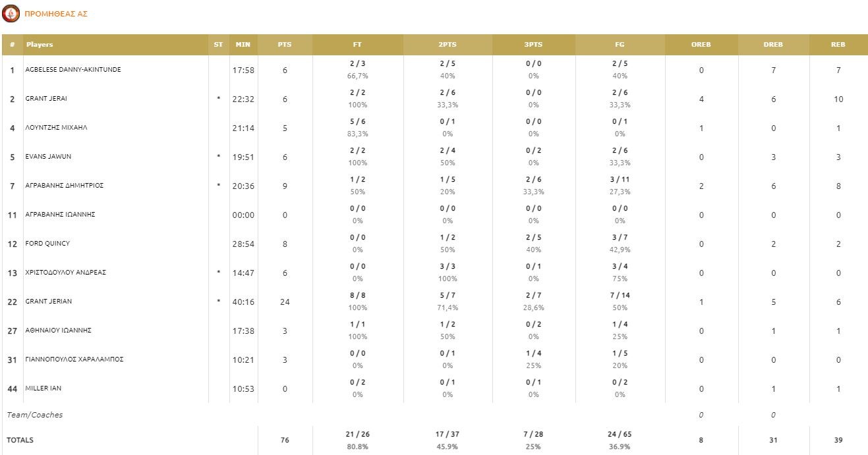Sort table by MIN column header

[x=243, y=45]
